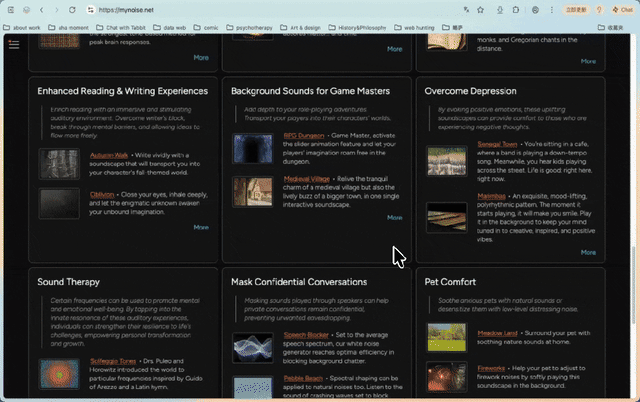Click the Senegal Town thumbnail image
Viewport: 640px width, 402px height.
tap(447, 161)
